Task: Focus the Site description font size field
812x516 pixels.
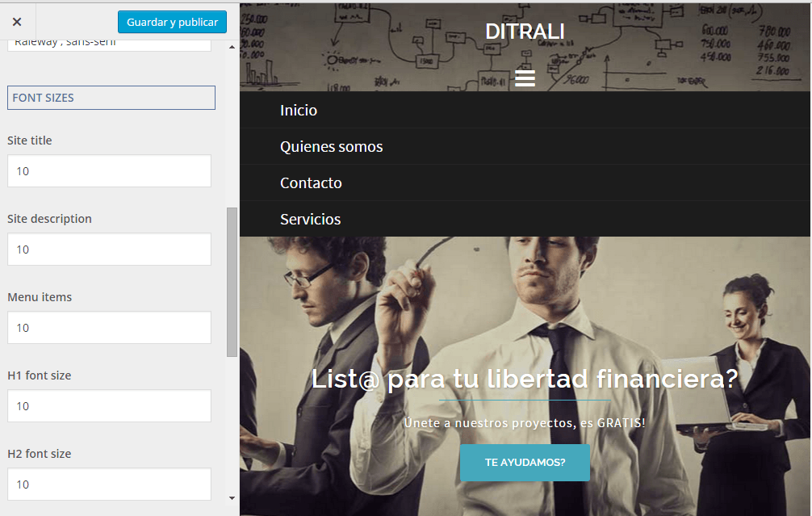Action: tap(109, 250)
